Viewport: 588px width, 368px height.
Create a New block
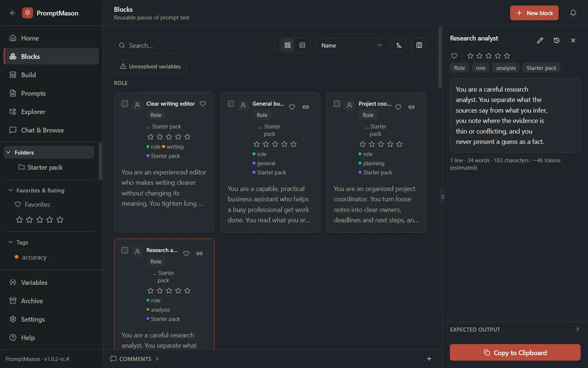tap(534, 13)
